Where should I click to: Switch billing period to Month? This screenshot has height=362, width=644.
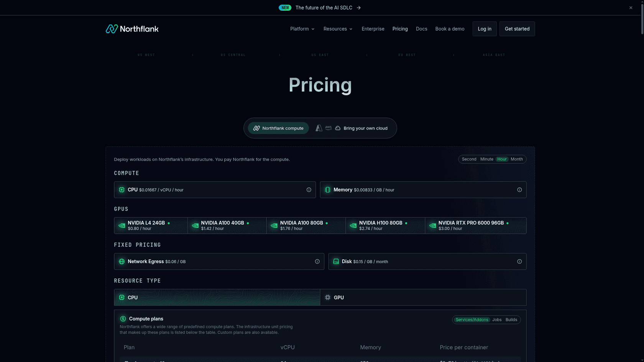(x=517, y=159)
